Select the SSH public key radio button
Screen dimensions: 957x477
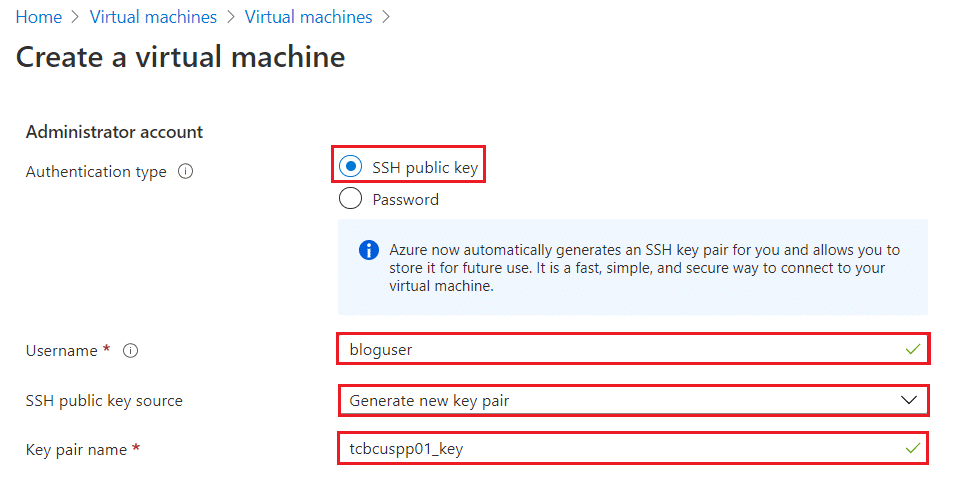(350, 167)
